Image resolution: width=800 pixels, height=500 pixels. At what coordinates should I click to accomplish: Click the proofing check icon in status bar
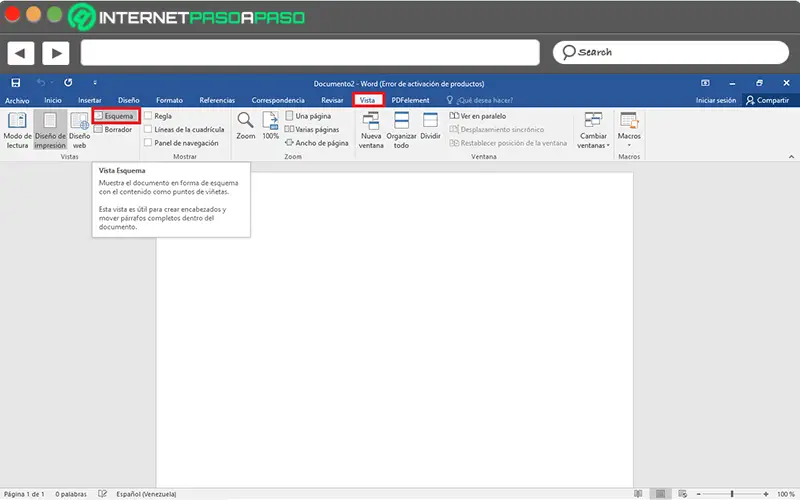[x=103, y=494]
